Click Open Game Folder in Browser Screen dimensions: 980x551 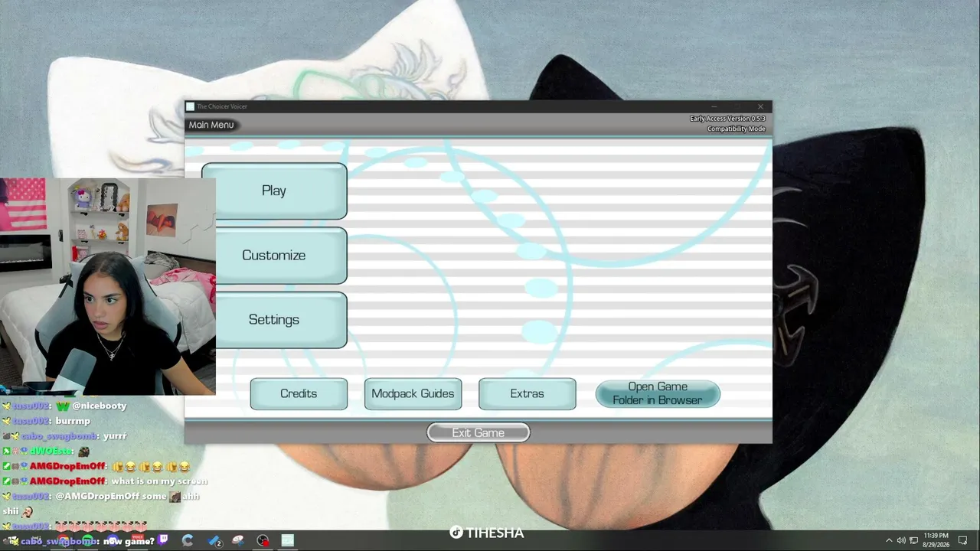658,393
